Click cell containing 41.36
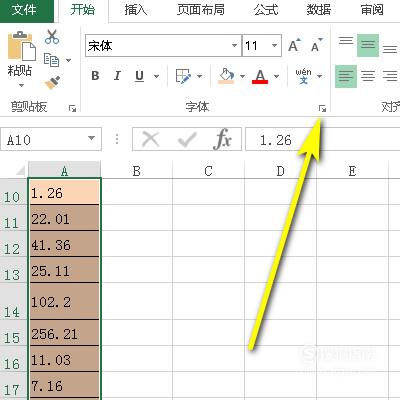 pos(65,244)
